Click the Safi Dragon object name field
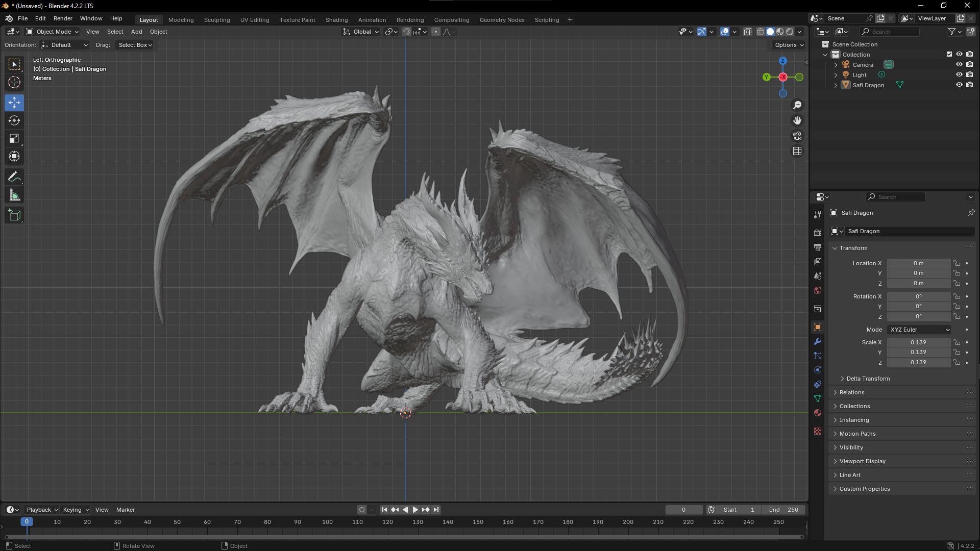This screenshot has width=980, height=551. [910, 231]
